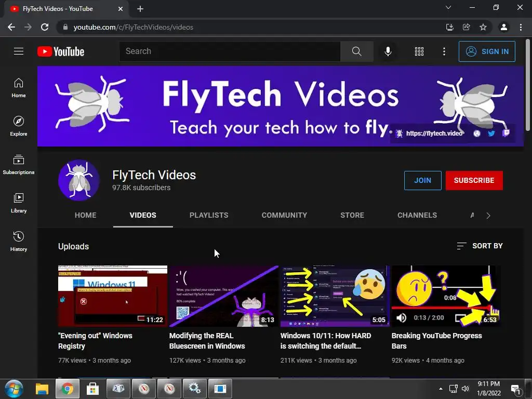
Task: Open the CHANNELS tab
Action: pos(417,215)
